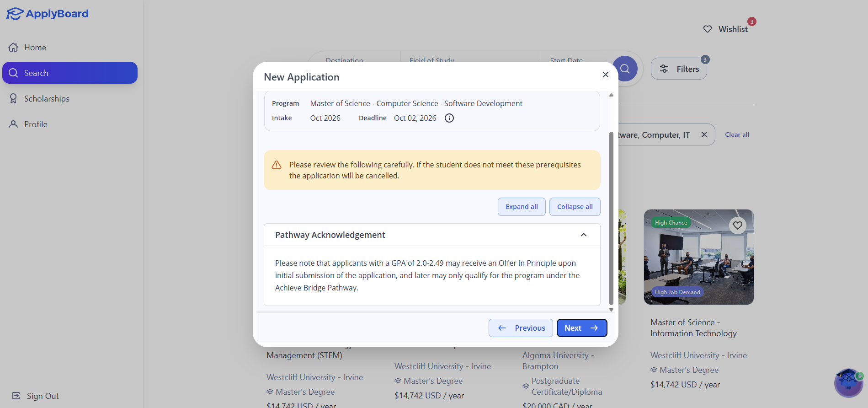Close the New Application dialog

coord(606,75)
